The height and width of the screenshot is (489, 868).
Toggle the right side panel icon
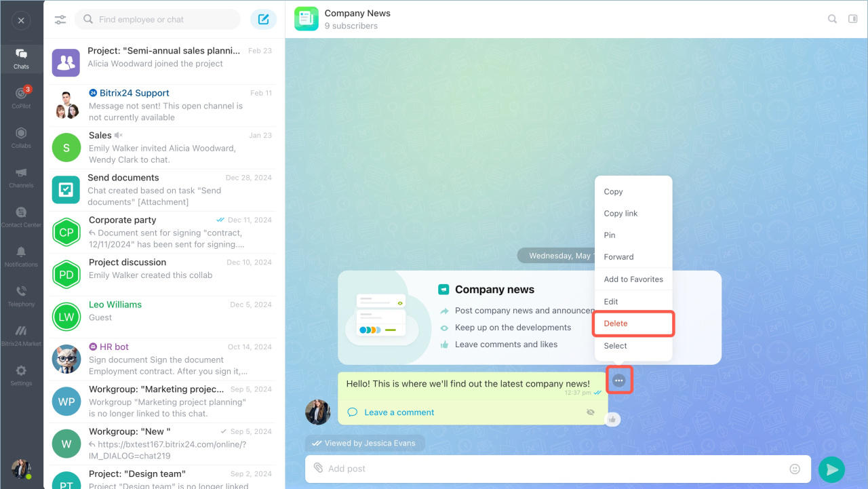coord(853,19)
